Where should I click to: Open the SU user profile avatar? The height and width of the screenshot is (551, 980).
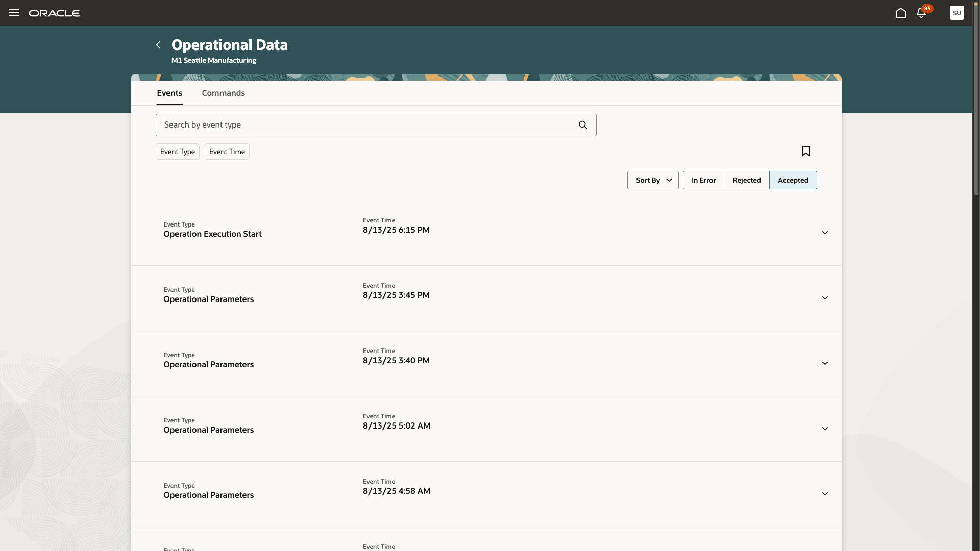click(x=958, y=13)
